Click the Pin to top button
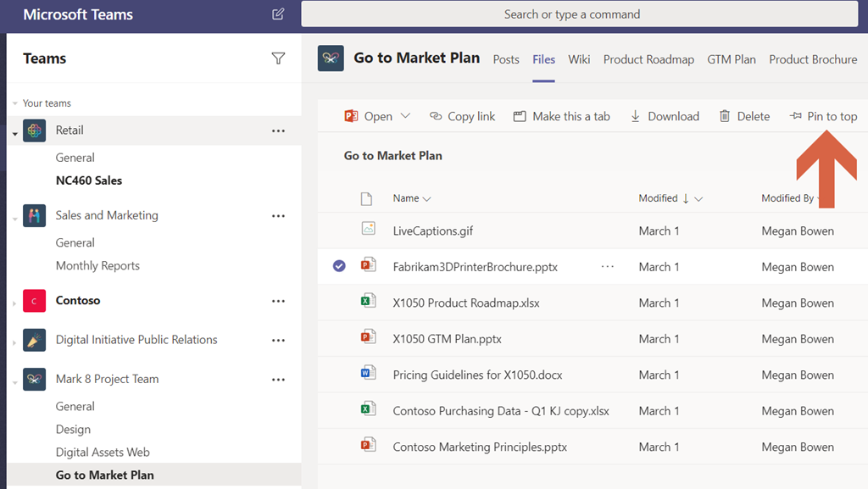This screenshot has width=868, height=489. pos(823,116)
